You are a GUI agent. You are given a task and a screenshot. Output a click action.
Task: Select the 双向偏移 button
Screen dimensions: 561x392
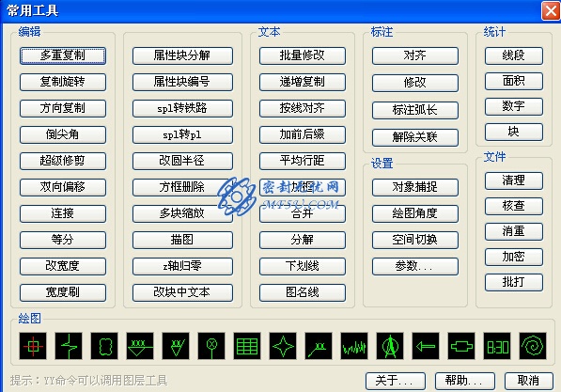[63, 187]
